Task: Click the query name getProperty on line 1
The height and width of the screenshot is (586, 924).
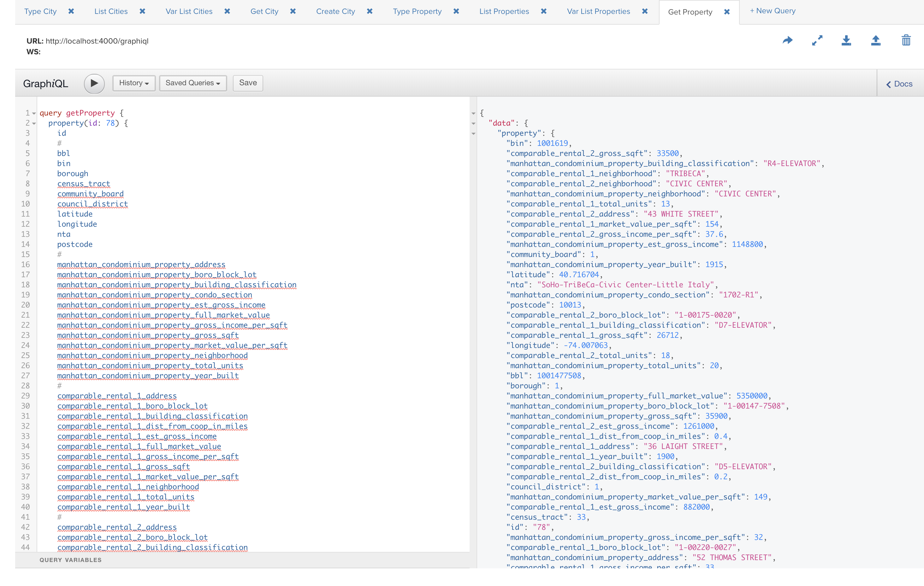Action: point(91,113)
